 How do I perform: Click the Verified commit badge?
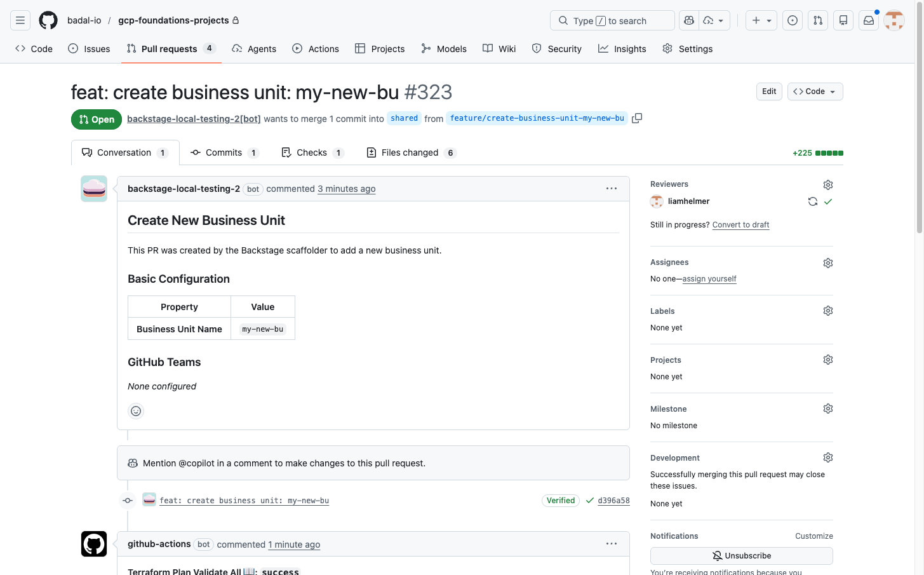(561, 501)
